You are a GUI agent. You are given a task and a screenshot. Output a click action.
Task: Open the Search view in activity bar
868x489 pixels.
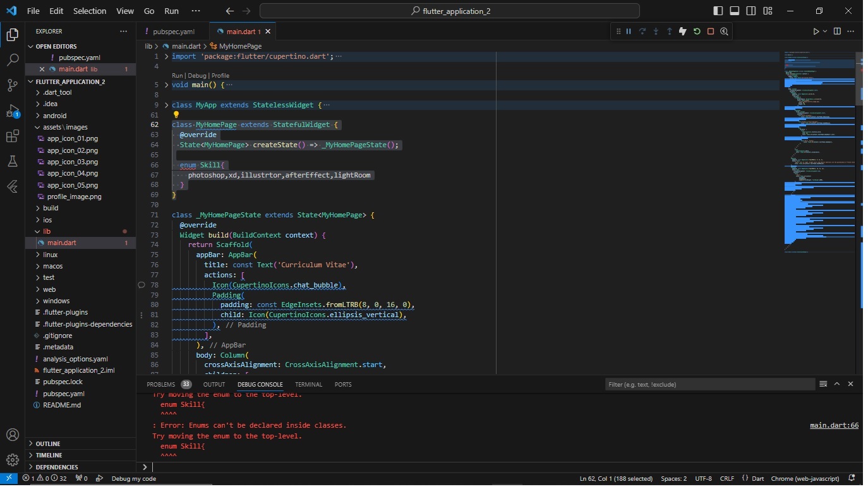pyautogui.click(x=12, y=60)
